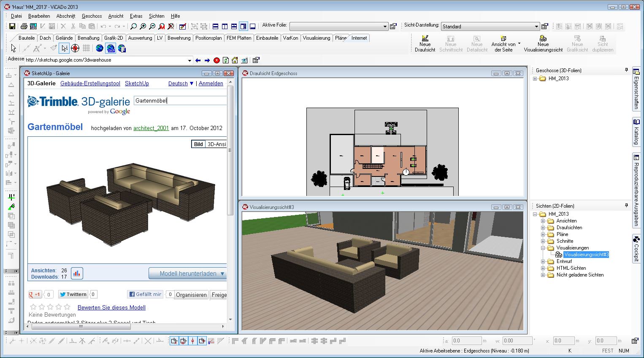Open the Deutsch language dropdown
This screenshot has width=644, height=358.
coord(181,83)
